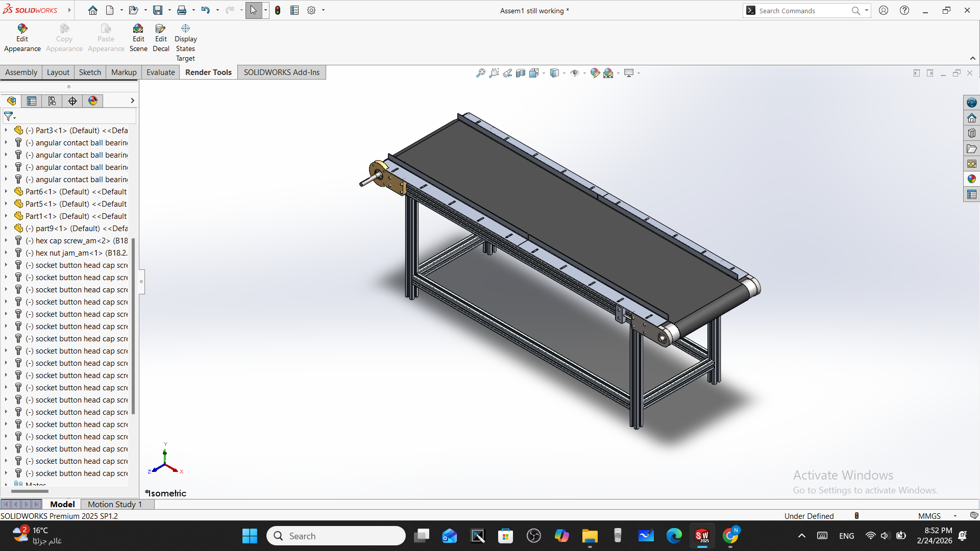Open the Display Style dropdown arrow
Image resolution: width=980 pixels, height=551 pixels.
click(x=564, y=73)
